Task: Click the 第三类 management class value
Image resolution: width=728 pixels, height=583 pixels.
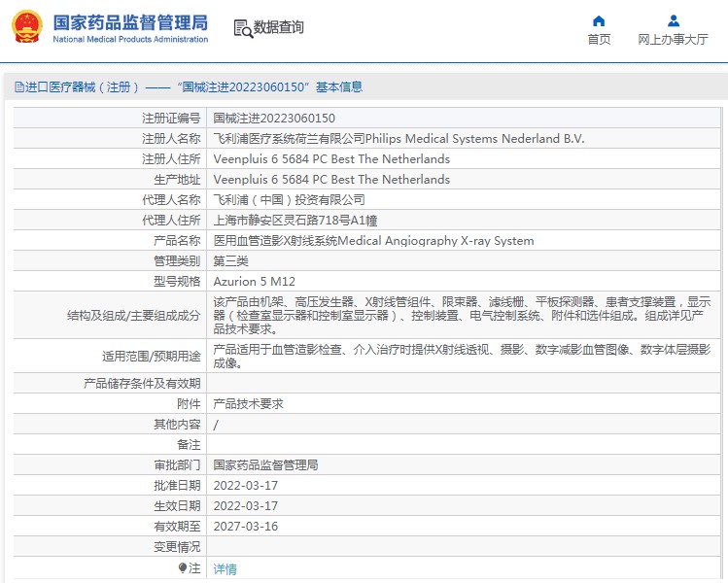Action: pos(230,261)
